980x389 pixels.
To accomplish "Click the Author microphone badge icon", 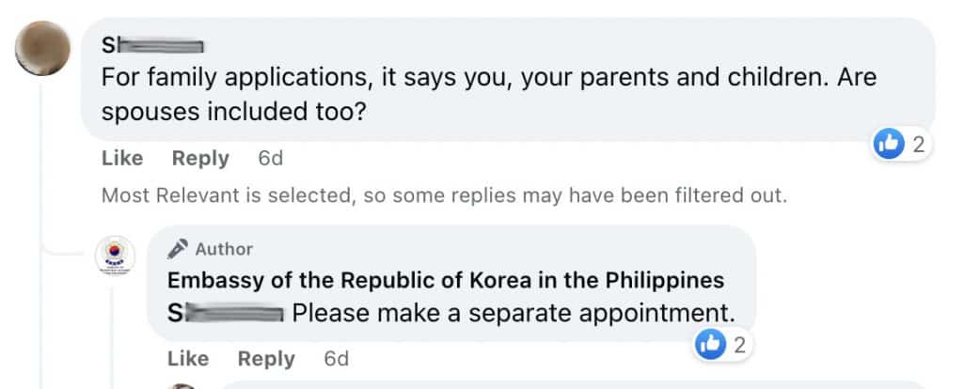I will [179, 249].
